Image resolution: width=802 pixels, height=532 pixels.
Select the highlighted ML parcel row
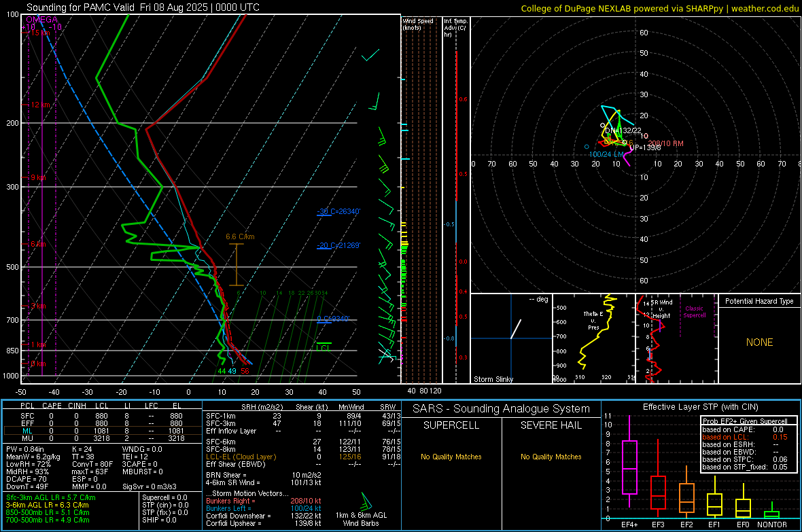(102, 431)
